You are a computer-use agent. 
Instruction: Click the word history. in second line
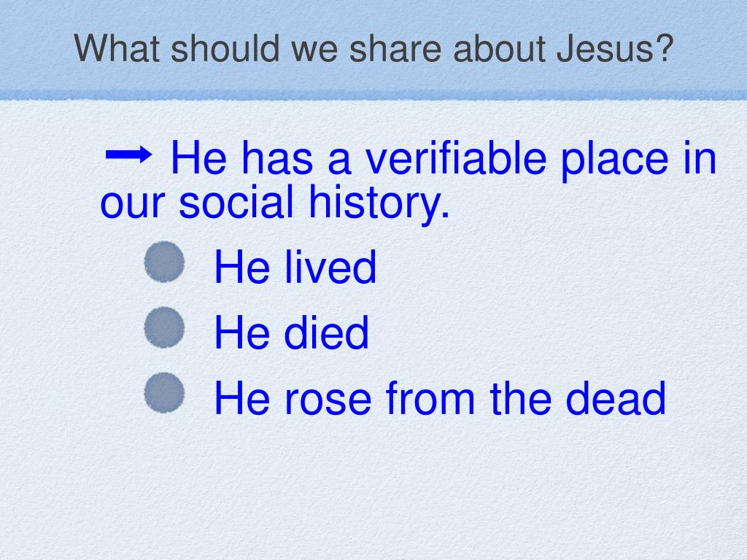379,203
